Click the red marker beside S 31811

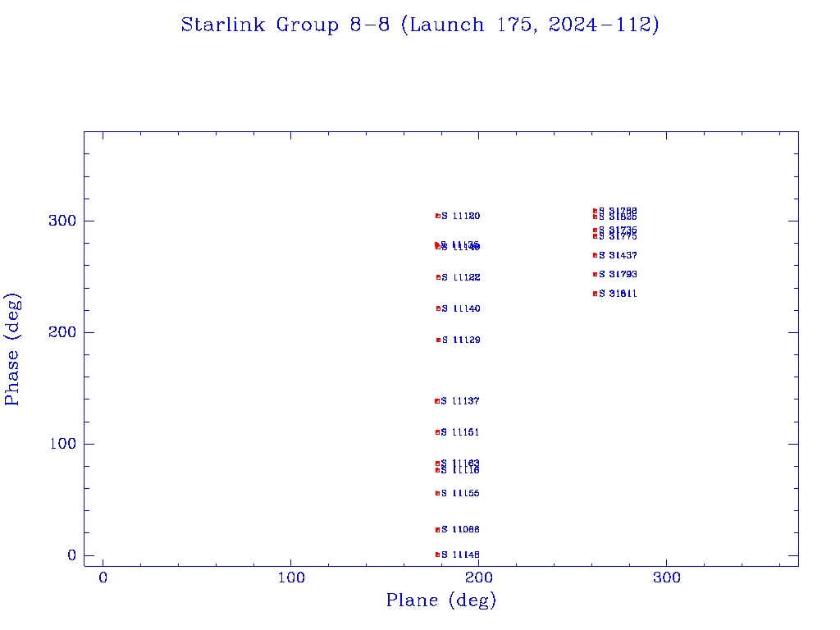point(595,294)
